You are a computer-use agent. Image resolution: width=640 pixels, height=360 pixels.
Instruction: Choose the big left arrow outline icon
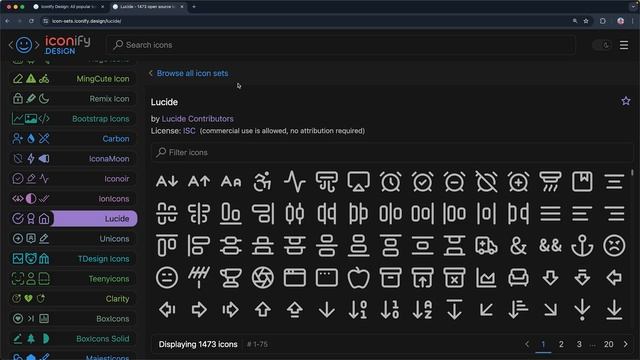click(x=614, y=278)
